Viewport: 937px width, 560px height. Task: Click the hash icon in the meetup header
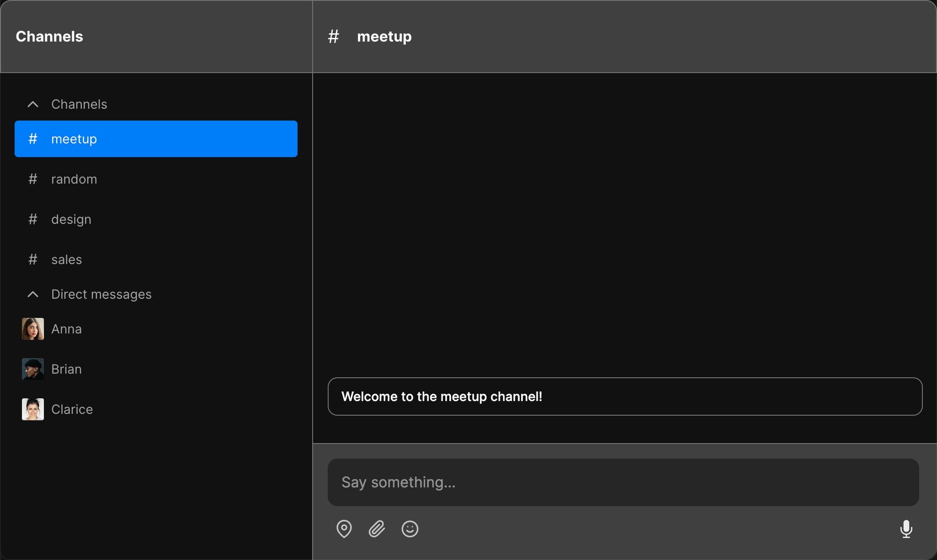[x=333, y=36]
